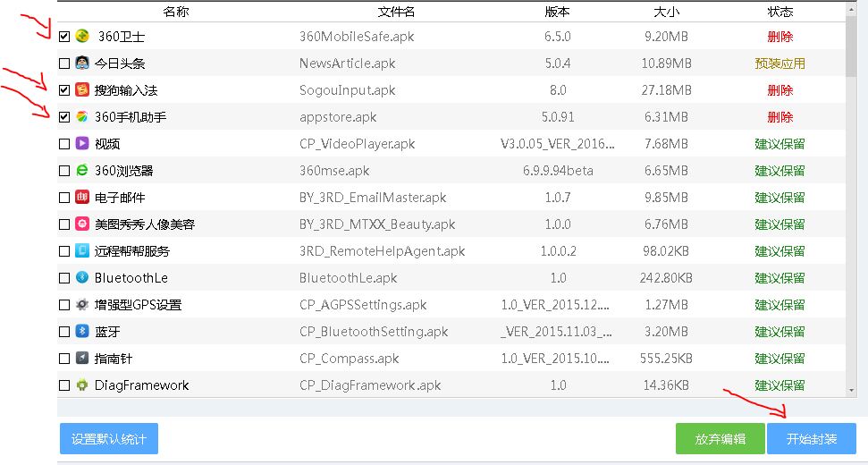Check the 蓝牙 checkbox
This screenshot has height=465, width=868.
pos(64,332)
